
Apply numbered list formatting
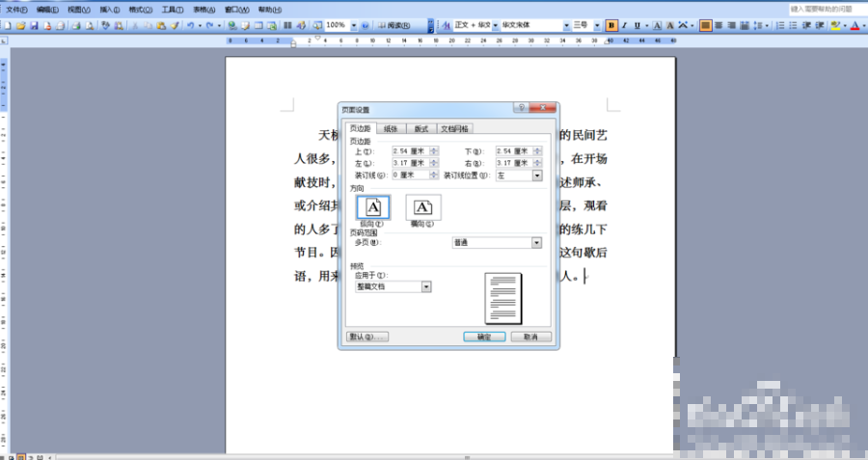pyautogui.click(x=780, y=25)
